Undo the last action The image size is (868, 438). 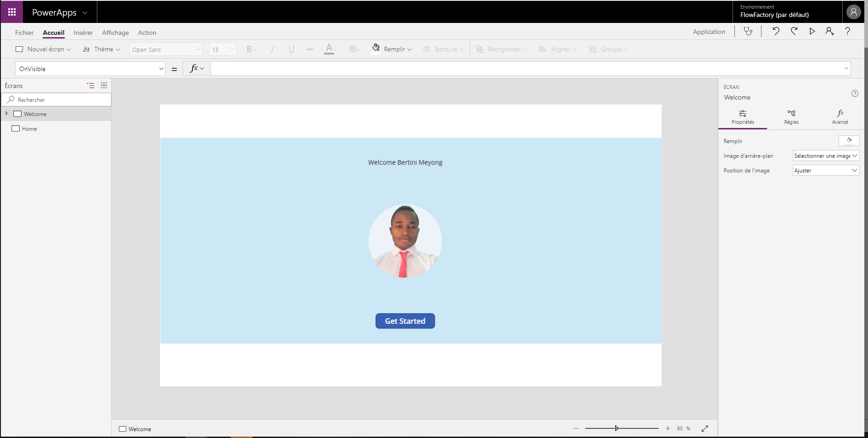(776, 31)
